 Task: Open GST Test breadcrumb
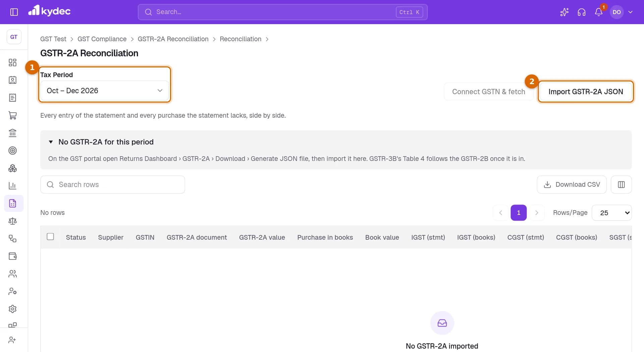[x=53, y=39]
